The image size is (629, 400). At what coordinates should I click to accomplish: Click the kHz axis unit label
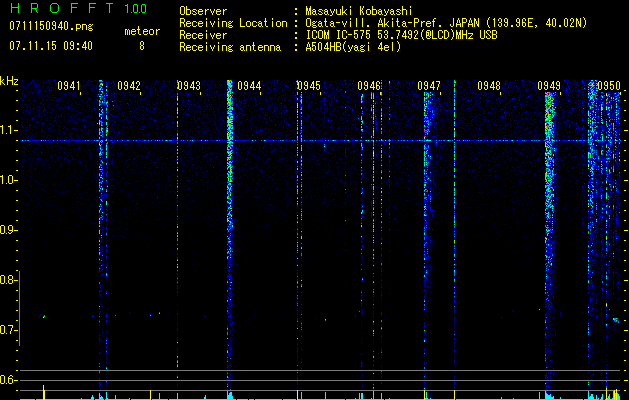pos(9,81)
